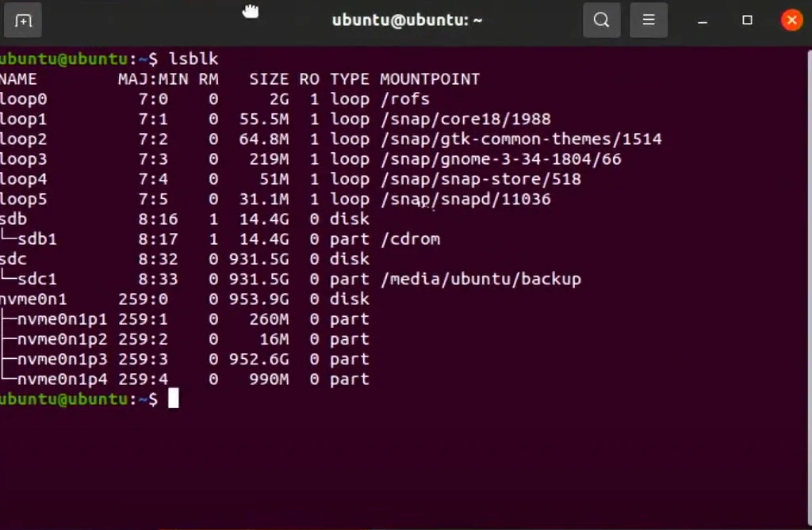Open a new terminal tab
The height and width of the screenshot is (530, 812).
pos(23,20)
